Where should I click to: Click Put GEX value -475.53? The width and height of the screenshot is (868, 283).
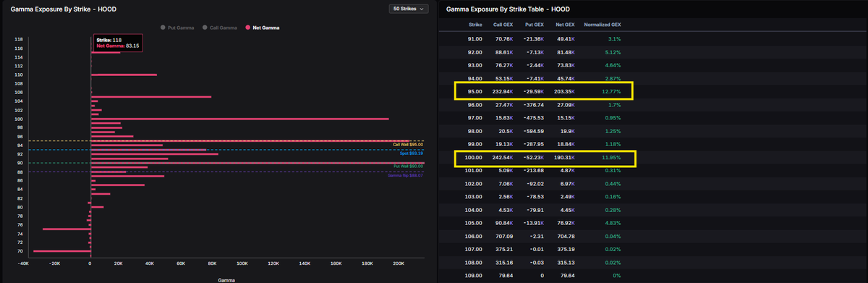534,117
